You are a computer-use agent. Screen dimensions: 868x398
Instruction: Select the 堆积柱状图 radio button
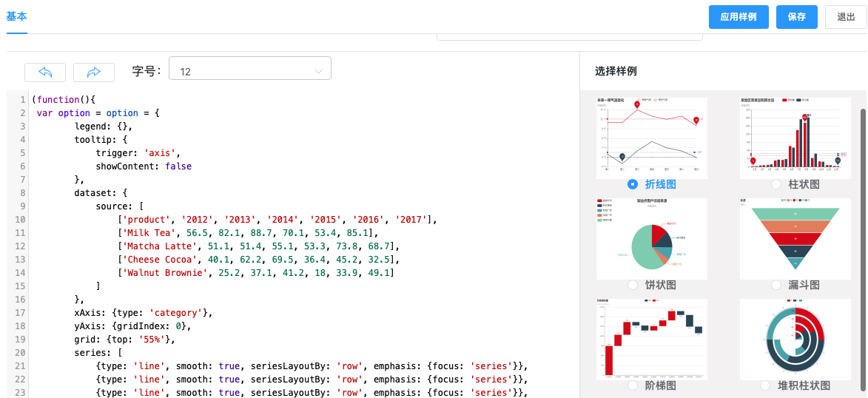(766, 385)
